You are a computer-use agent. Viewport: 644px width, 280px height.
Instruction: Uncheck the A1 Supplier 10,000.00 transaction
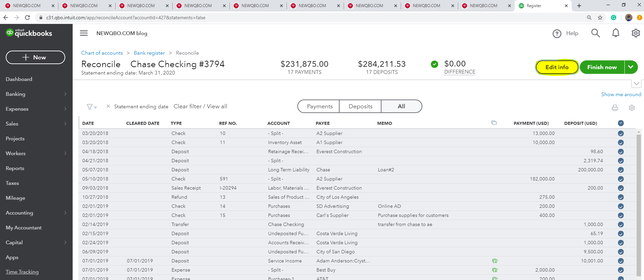621,143
